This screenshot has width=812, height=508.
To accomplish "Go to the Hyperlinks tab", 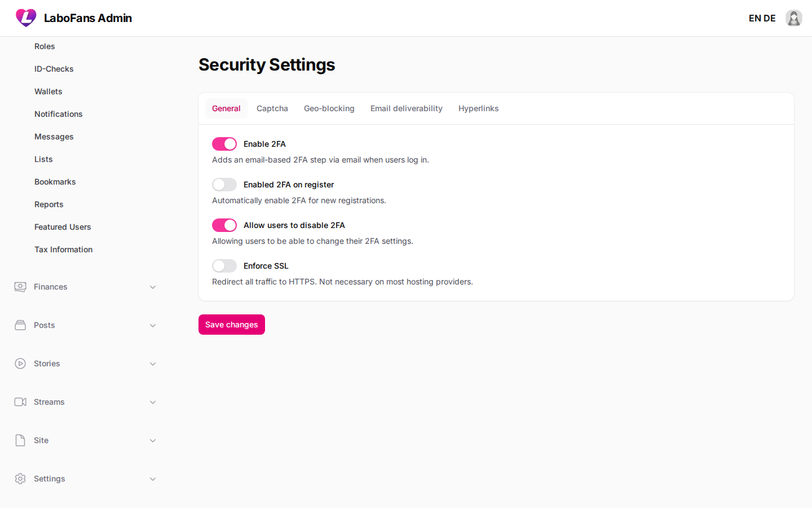I will pos(479,108).
